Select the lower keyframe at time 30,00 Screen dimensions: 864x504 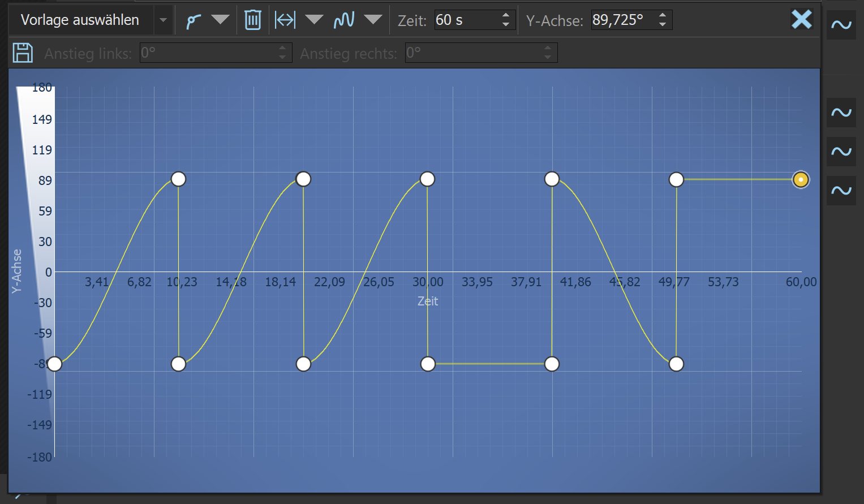[x=428, y=364]
